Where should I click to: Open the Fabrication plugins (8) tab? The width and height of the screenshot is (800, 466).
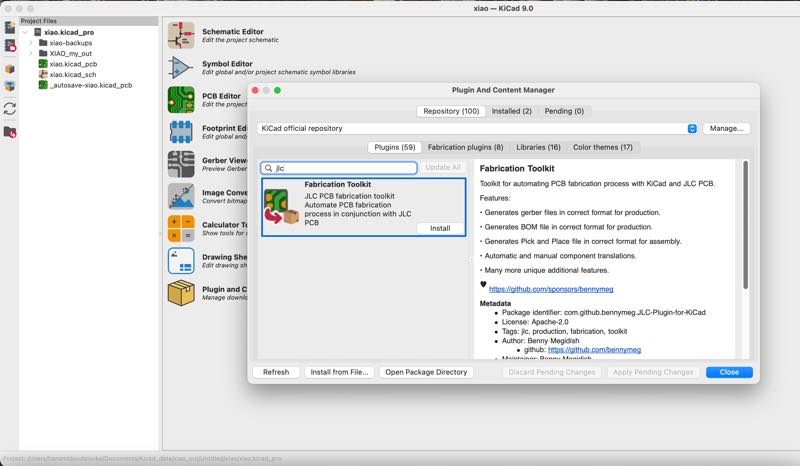465,148
